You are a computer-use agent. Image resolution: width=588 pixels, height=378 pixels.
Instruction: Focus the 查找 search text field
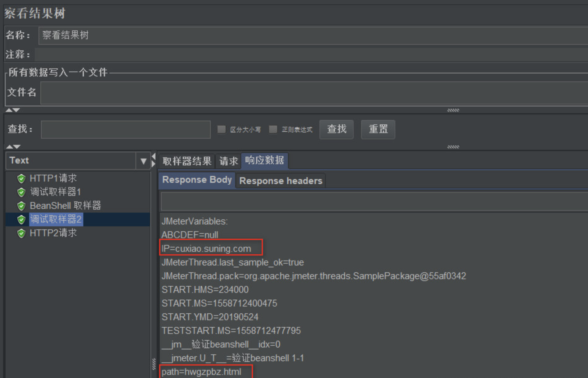click(126, 129)
